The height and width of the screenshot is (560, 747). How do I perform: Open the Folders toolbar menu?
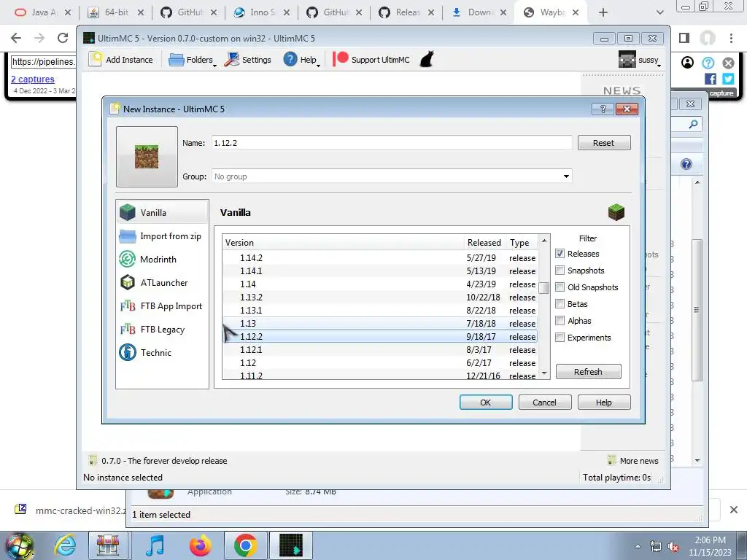[193, 60]
